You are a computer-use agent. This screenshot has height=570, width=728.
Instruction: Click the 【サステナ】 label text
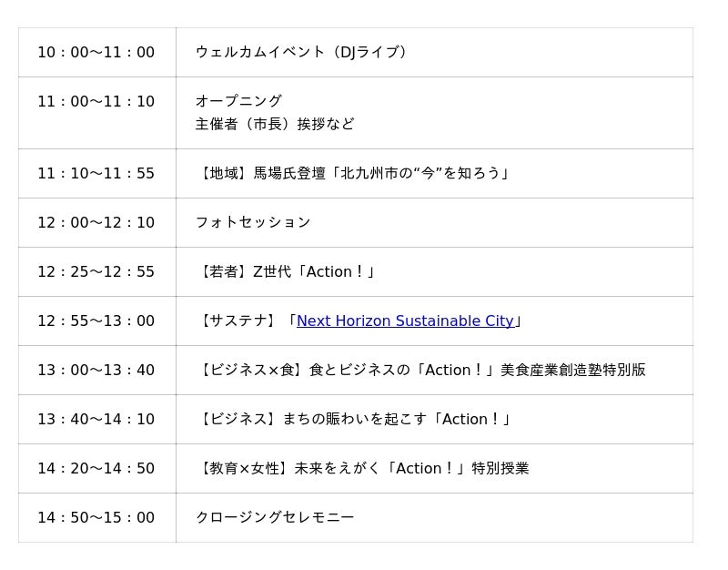[x=238, y=321]
